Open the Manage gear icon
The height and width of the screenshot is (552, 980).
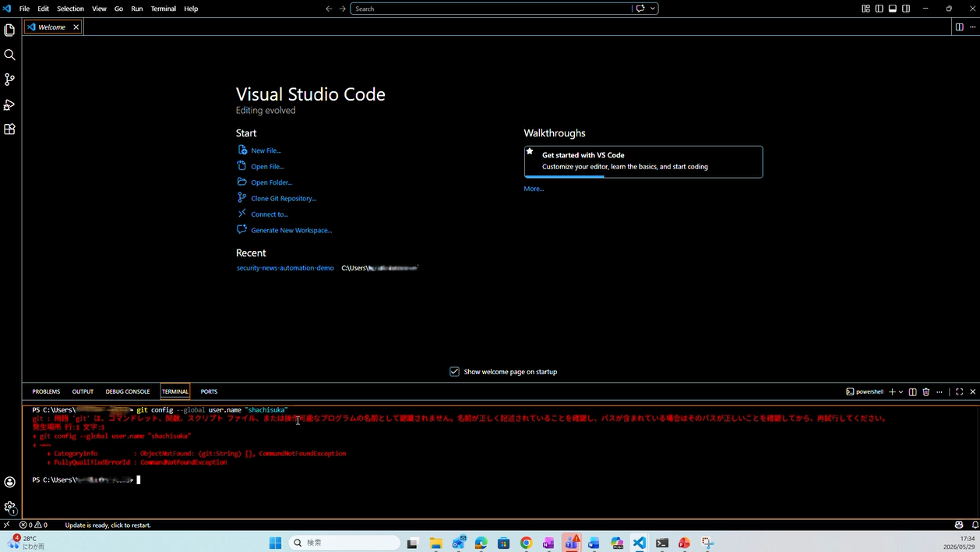click(x=9, y=507)
